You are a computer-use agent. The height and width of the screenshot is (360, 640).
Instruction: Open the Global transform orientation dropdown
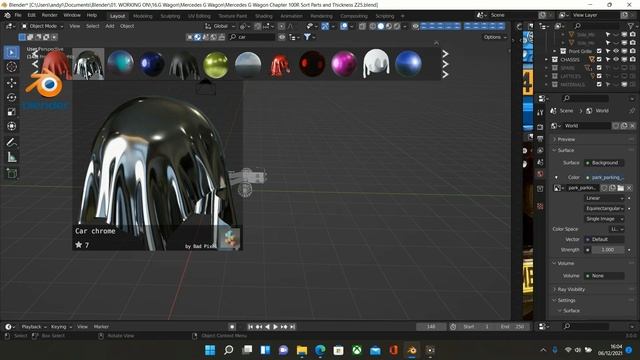pos(220,26)
